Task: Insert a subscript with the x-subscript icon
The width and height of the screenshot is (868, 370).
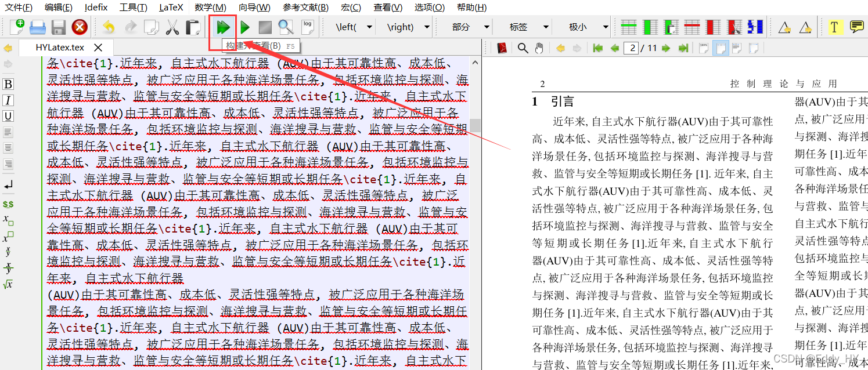Action: click(8, 220)
